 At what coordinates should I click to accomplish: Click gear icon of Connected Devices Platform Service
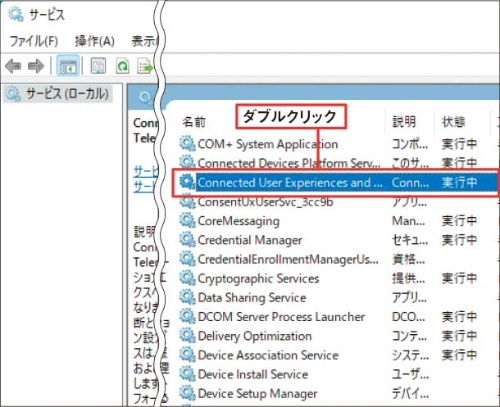click(187, 163)
